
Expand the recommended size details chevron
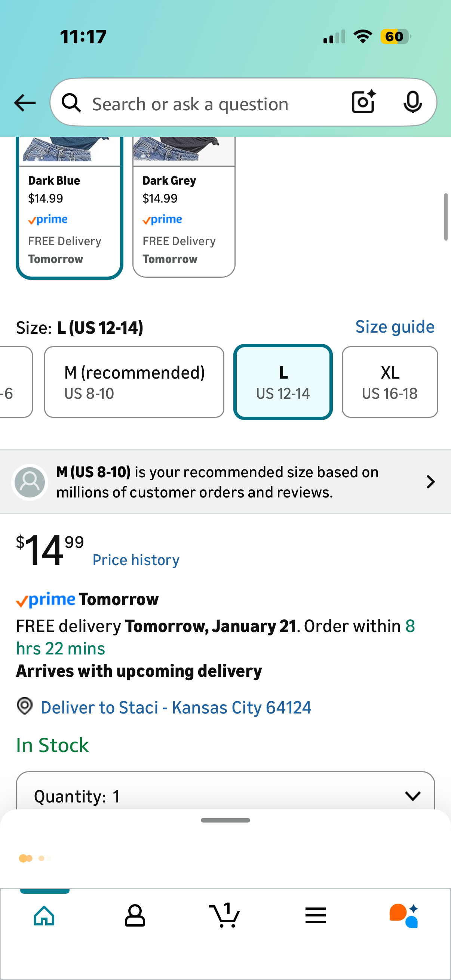pyautogui.click(x=430, y=482)
